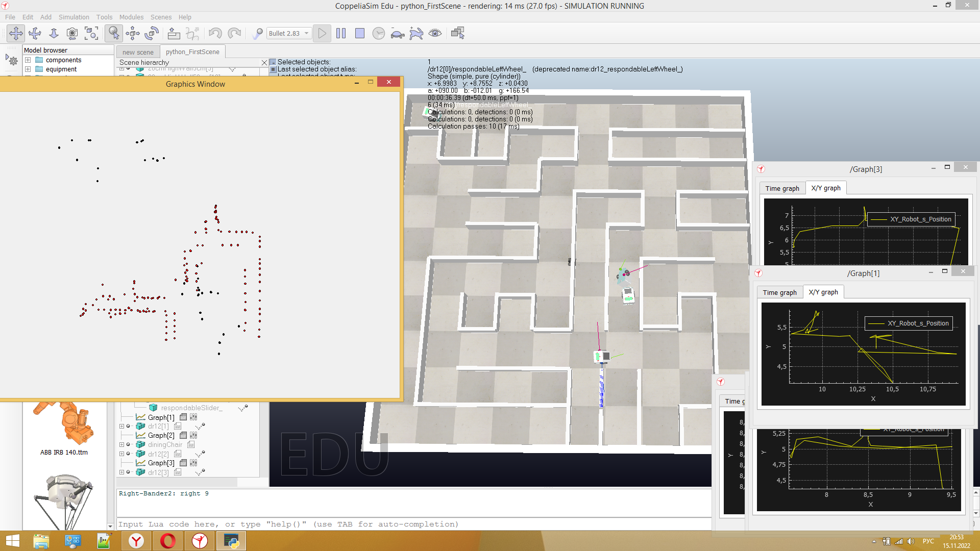Screen dimensions: 980x551
Task: Expand the diningChair tree node
Action: (x=122, y=445)
